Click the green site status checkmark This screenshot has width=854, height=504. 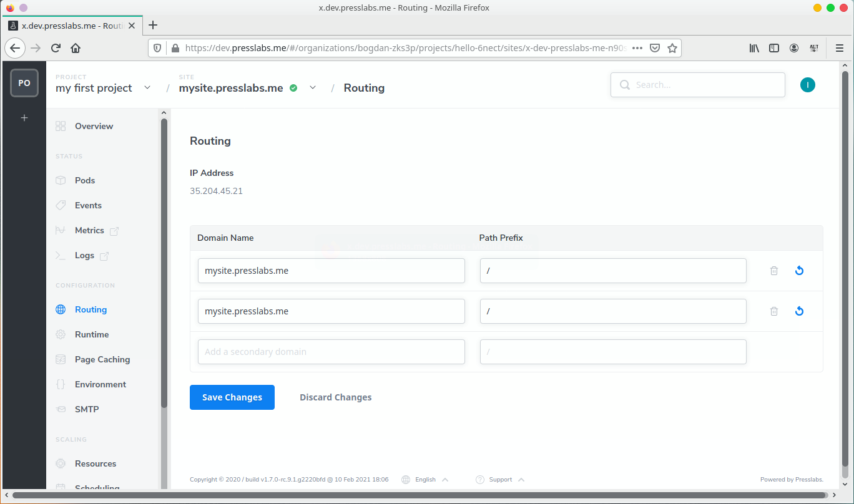(293, 88)
